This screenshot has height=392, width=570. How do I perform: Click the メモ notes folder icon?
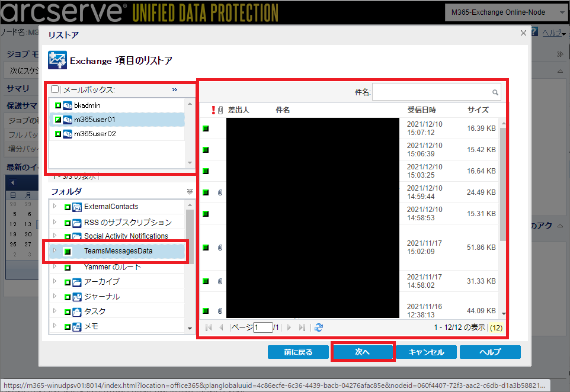(x=76, y=327)
